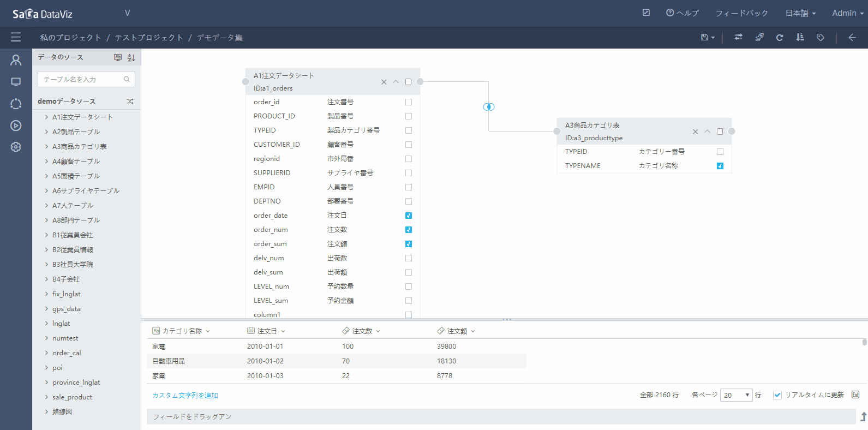
Task: Open the カテゴリ名称 column dropdown
Action: 208,331
